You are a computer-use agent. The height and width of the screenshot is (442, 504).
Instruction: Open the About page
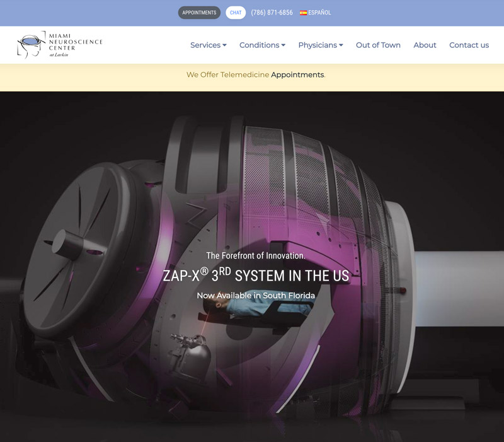click(425, 45)
